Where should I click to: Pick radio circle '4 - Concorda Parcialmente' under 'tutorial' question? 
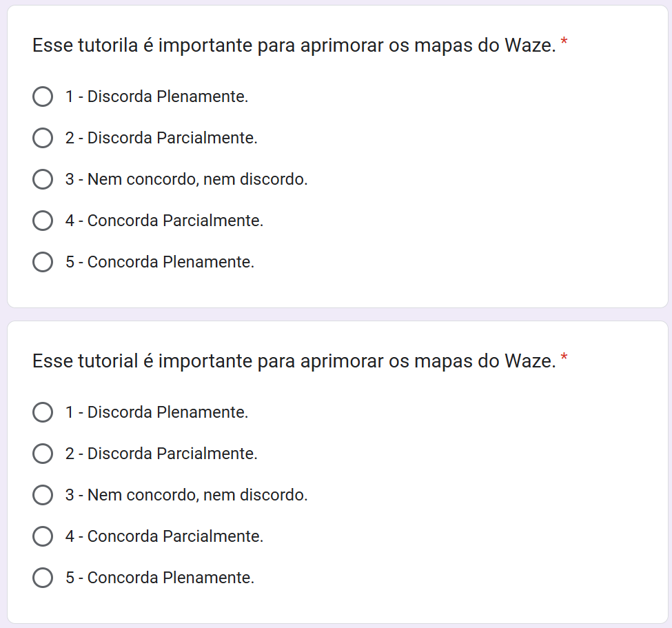click(x=43, y=536)
